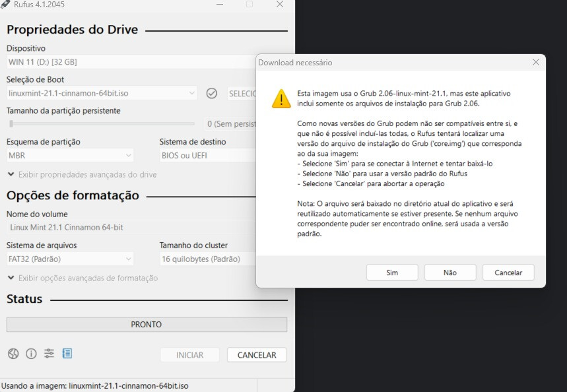567x392 pixels.
Task: Open the Dispositivo drive dropdown
Action: click(131, 62)
